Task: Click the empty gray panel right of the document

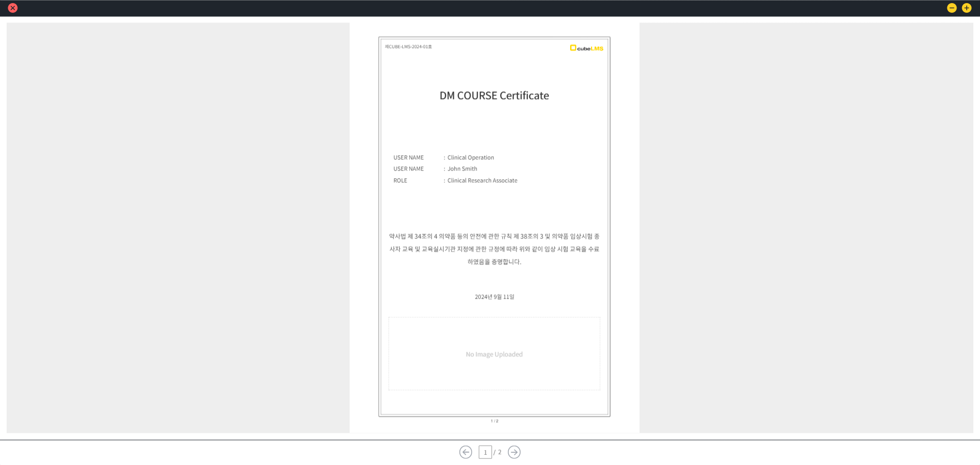Action: pyautogui.click(x=806, y=228)
